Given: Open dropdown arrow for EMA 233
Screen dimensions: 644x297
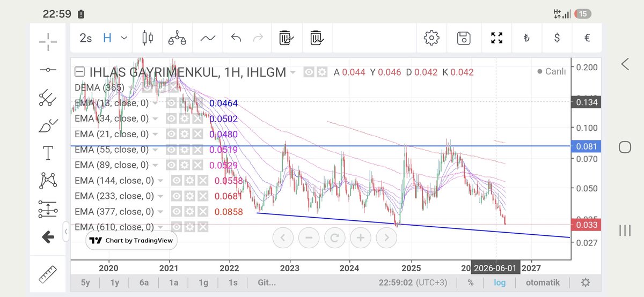Looking at the screenshot, I should [x=160, y=197].
